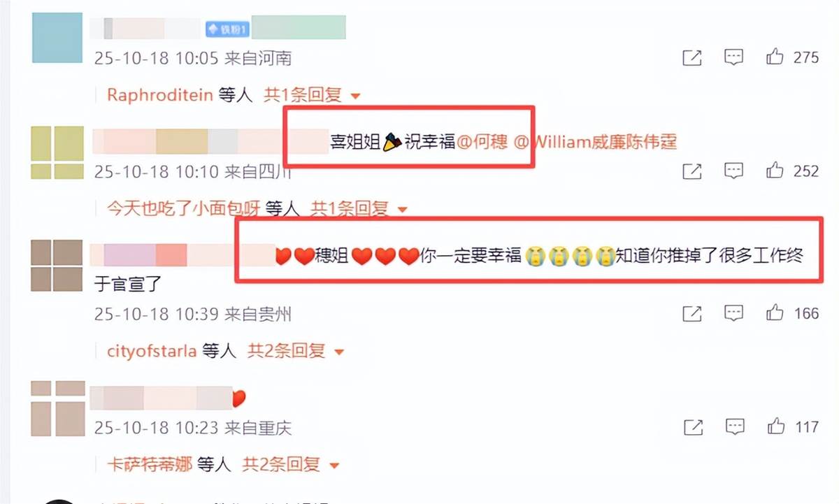Share the 10:05 Henan comment
This screenshot has width=839, height=504.
[691, 57]
